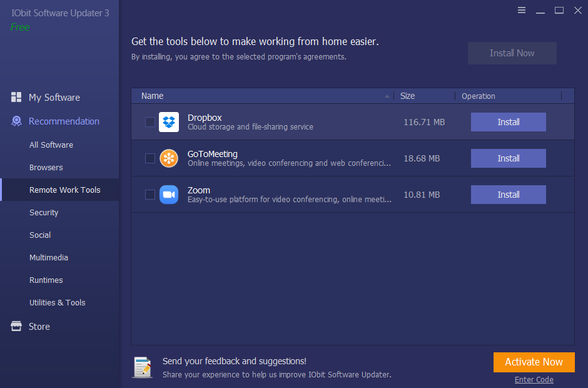Sort by the Name column arrow
The image size is (588, 388).
pyautogui.click(x=387, y=96)
